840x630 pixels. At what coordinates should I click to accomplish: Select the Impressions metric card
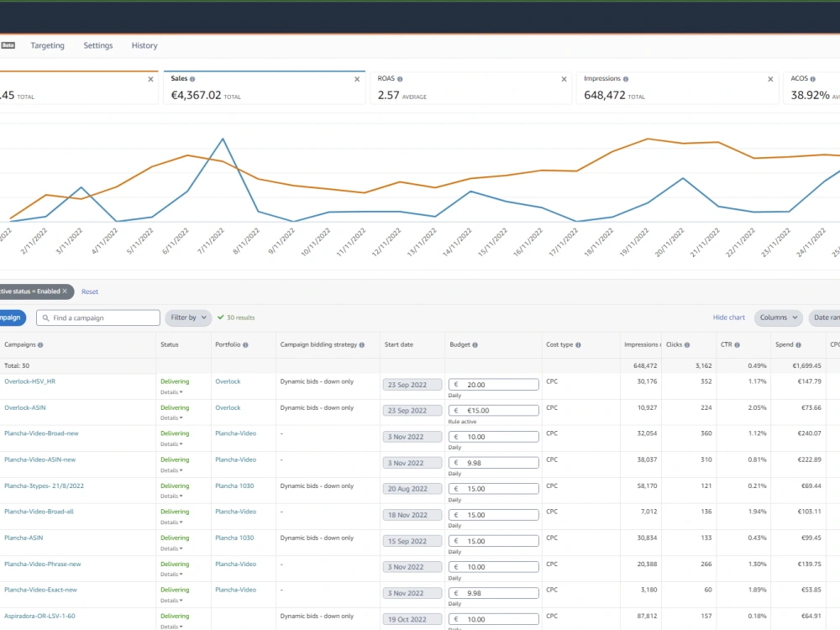coord(677,87)
